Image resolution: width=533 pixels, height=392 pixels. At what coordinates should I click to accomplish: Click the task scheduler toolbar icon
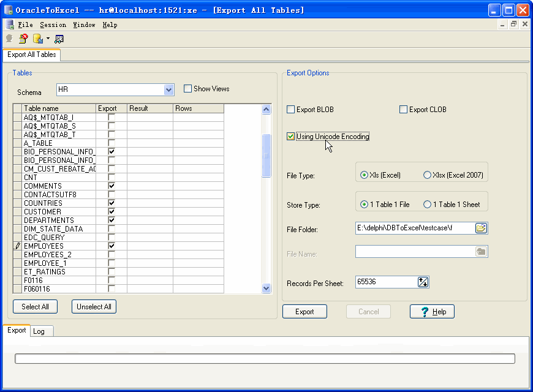(59, 39)
